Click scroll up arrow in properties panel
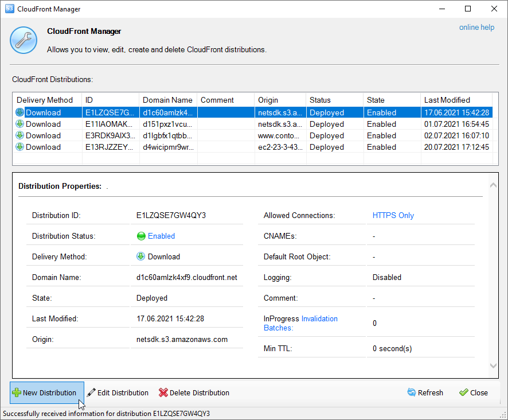 pyautogui.click(x=493, y=185)
